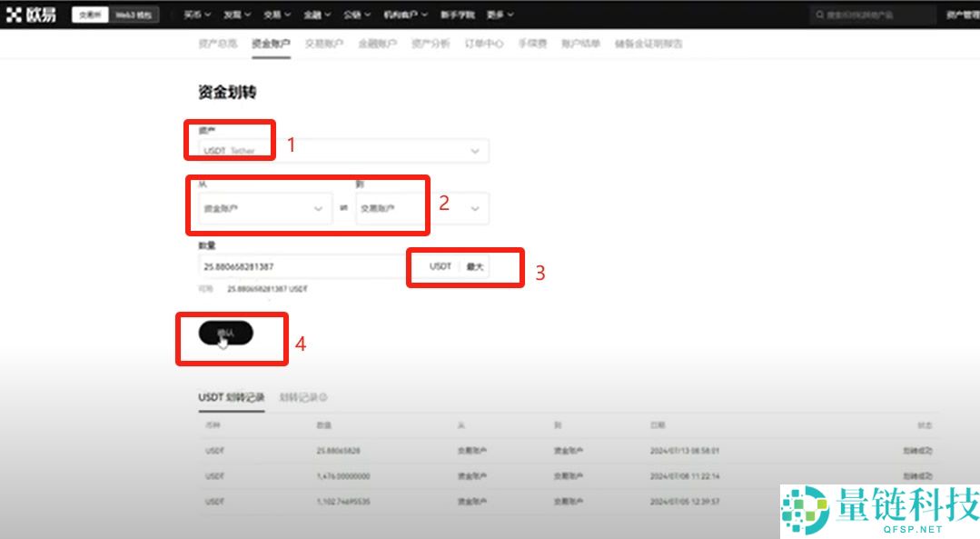The width and height of the screenshot is (980, 539).
Task: Click the 确认 confirm button
Action: pos(224,334)
